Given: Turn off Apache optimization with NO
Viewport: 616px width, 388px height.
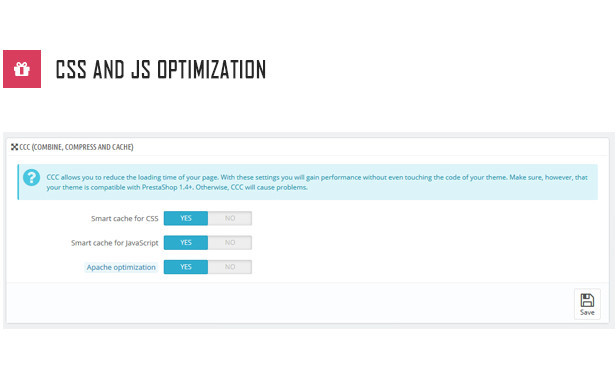Looking at the screenshot, I should pos(230,267).
